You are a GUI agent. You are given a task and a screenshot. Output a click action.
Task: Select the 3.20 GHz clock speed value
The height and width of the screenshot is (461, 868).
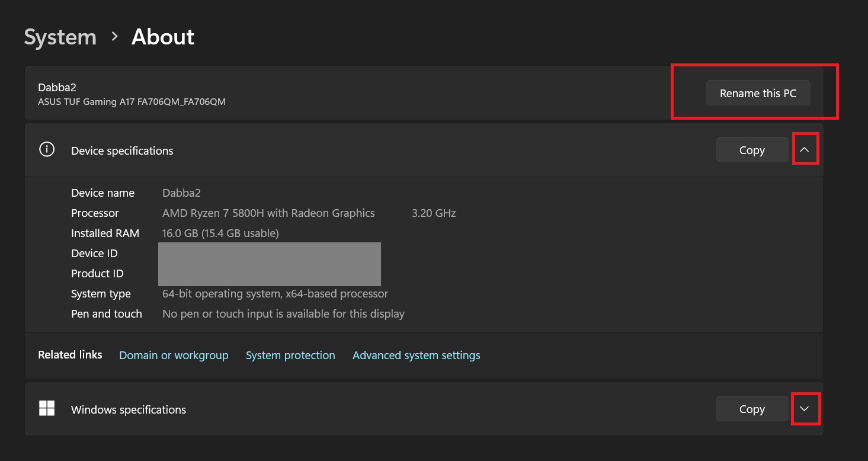point(434,213)
